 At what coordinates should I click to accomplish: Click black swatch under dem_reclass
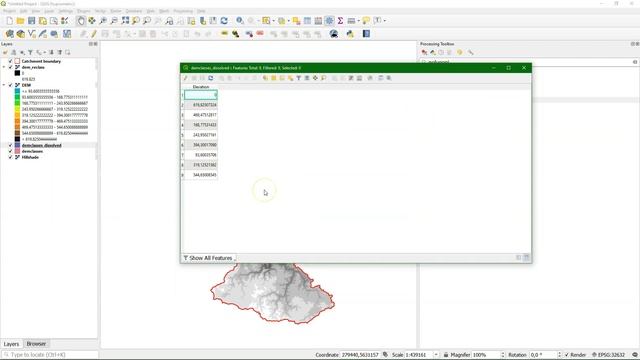click(17, 73)
